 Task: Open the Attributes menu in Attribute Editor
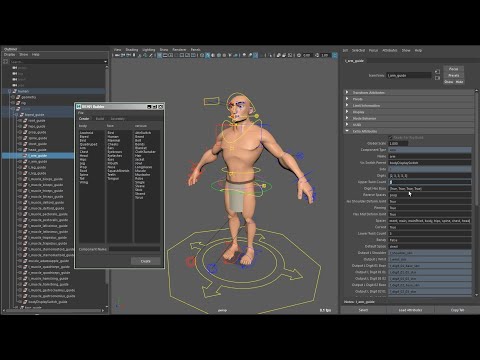pos(390,50)
